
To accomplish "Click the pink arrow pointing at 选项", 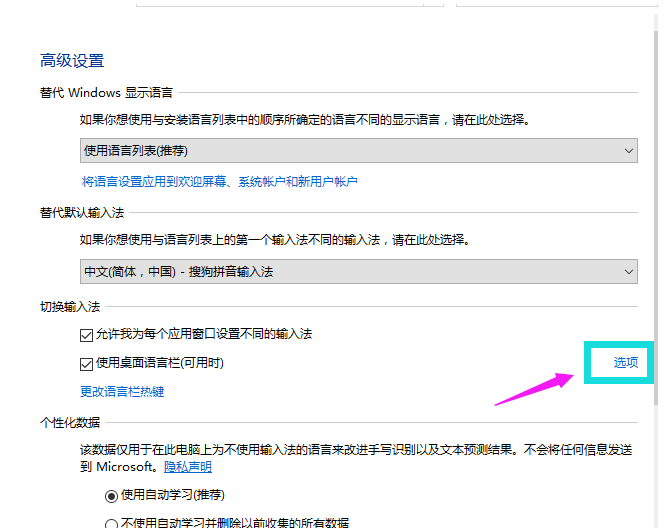I will click(537, 388).
